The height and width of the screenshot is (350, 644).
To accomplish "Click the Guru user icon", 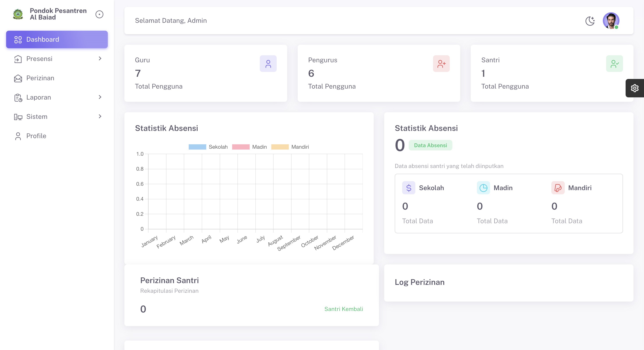I will (268, 64).
